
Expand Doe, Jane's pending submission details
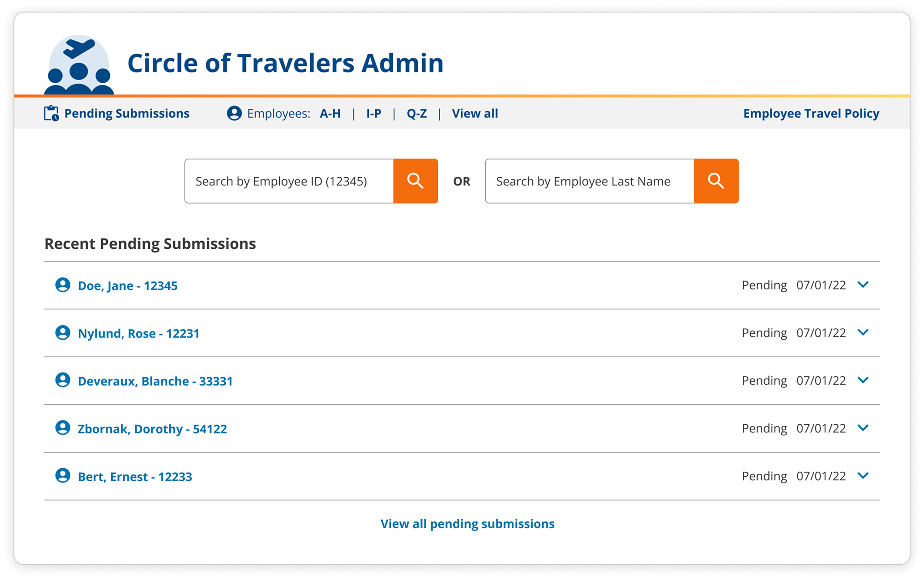(x=864, y=285)
